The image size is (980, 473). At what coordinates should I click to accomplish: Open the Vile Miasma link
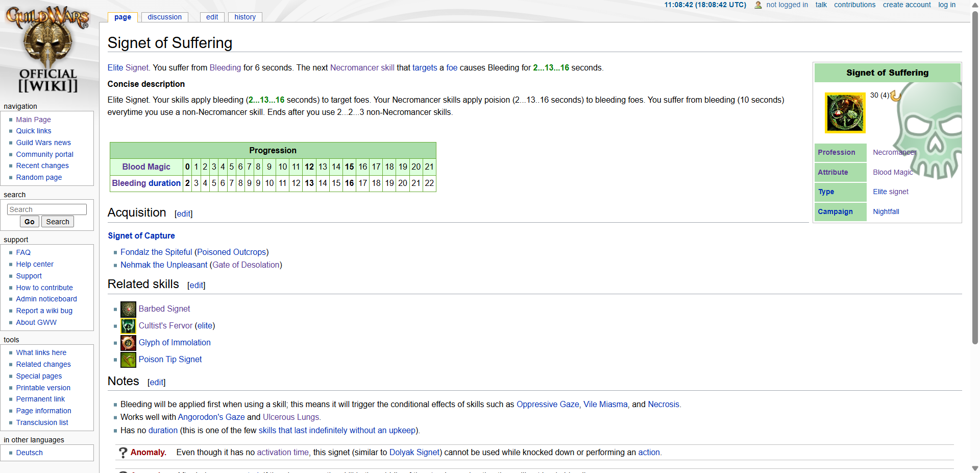[x=605, y=404]
